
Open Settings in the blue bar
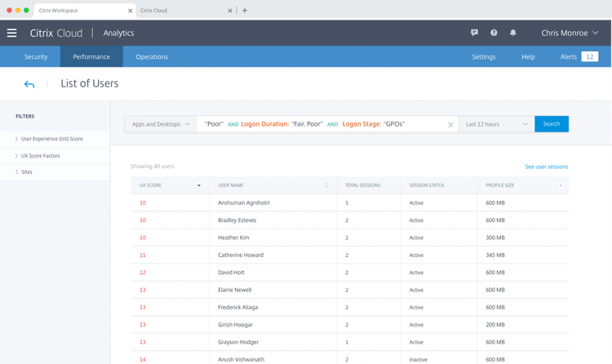(x=484, y=56)
